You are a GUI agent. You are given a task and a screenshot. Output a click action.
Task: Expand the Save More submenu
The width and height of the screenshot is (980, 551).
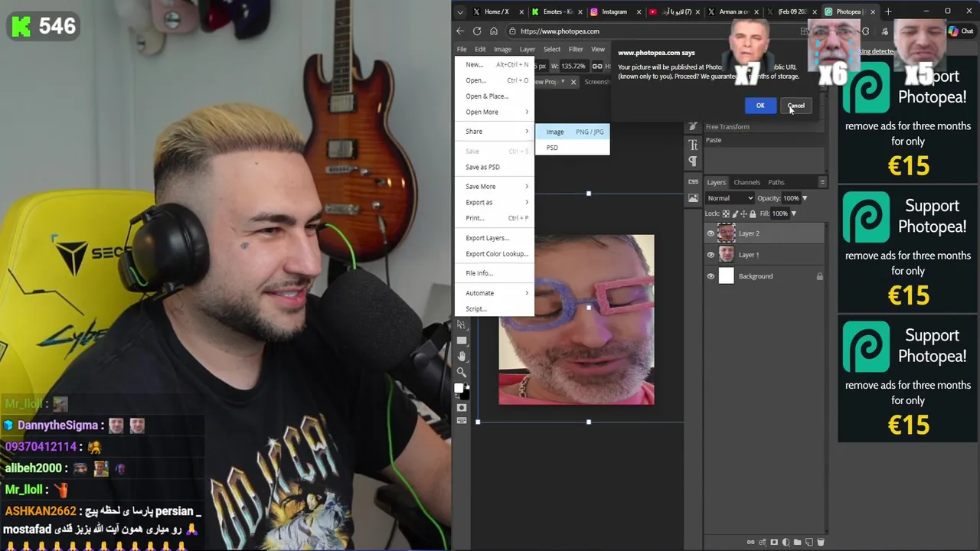[495, 187]
